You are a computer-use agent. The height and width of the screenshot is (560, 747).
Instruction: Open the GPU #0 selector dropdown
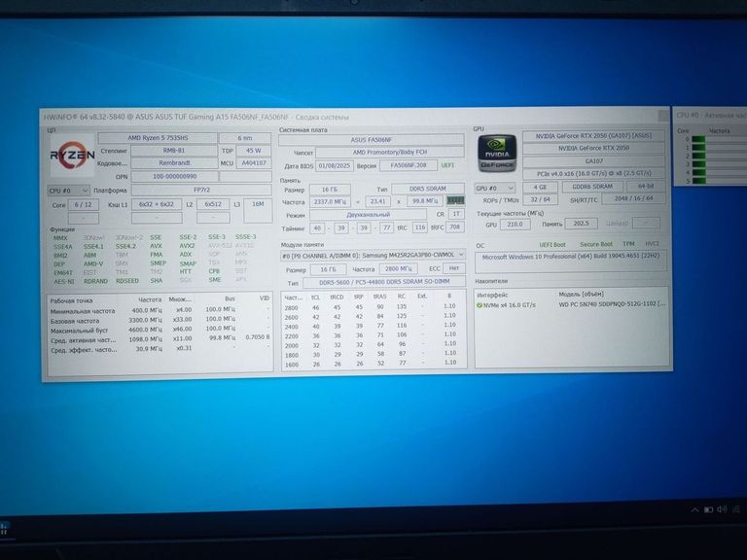(496, 186)
